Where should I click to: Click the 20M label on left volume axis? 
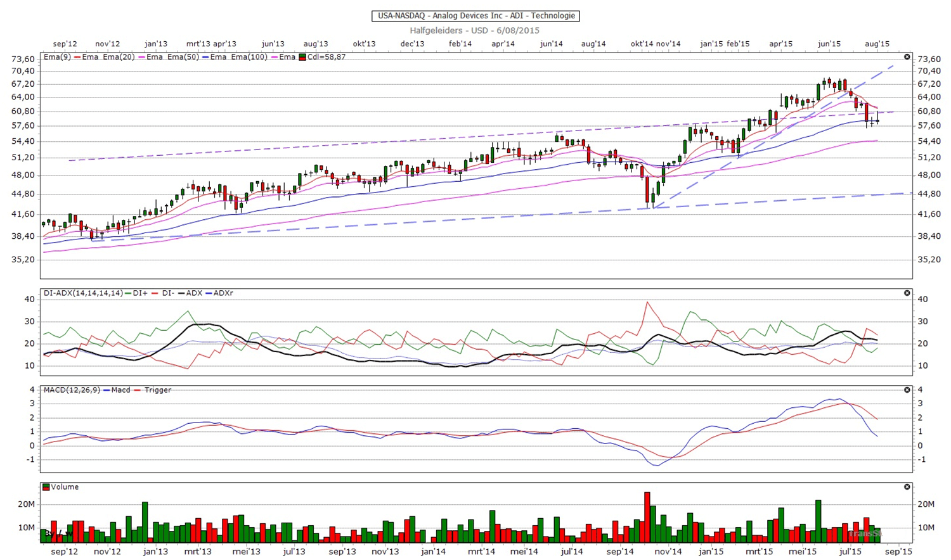pyautogui.click(x=26, y=504)
